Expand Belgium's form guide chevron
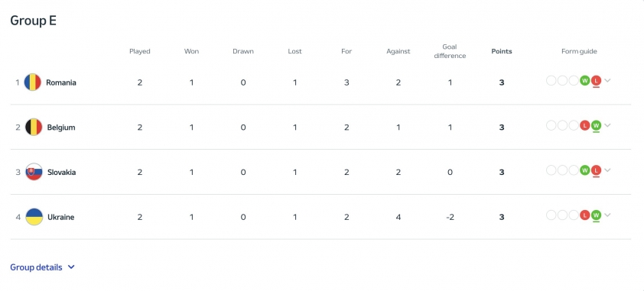 (x=607, y=125)
